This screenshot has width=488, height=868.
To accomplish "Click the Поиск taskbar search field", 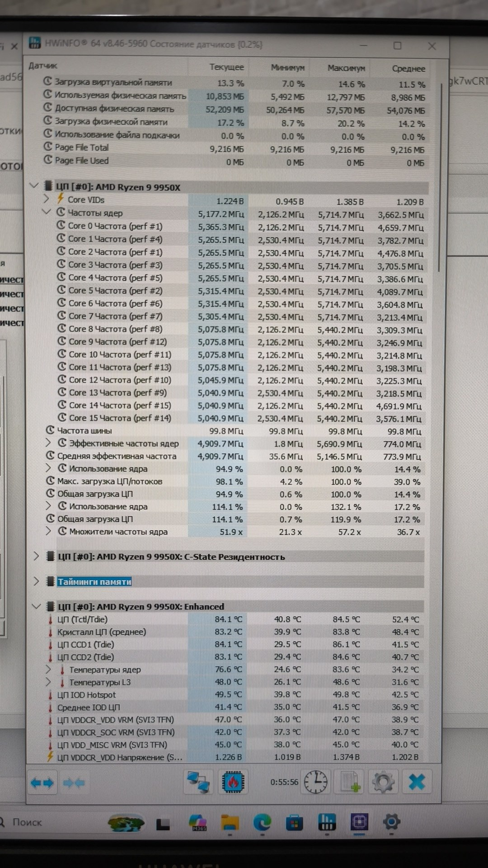I will click(x=27, y=822).
